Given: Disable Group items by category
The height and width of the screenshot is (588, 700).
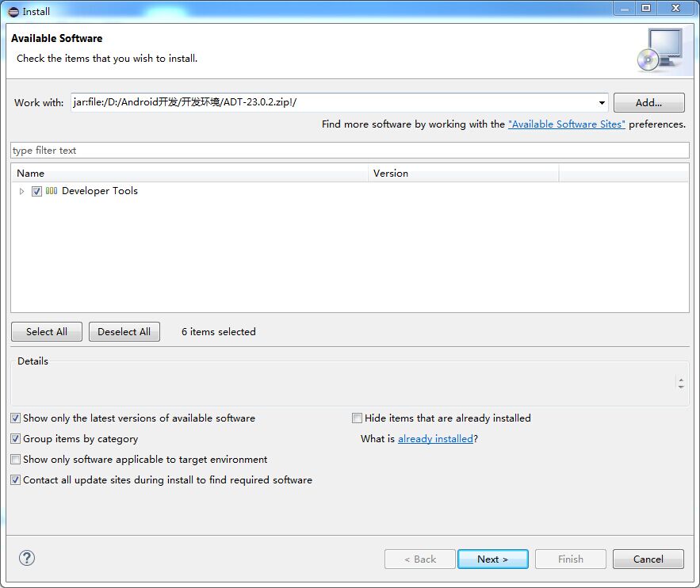Looking at the screenshot, I should click(x=16, y=439).
